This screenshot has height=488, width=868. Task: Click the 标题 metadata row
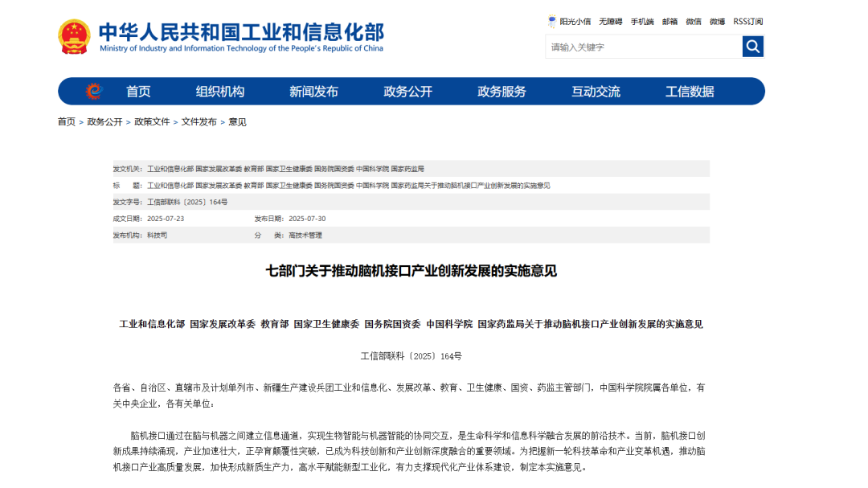coord(411,185)
